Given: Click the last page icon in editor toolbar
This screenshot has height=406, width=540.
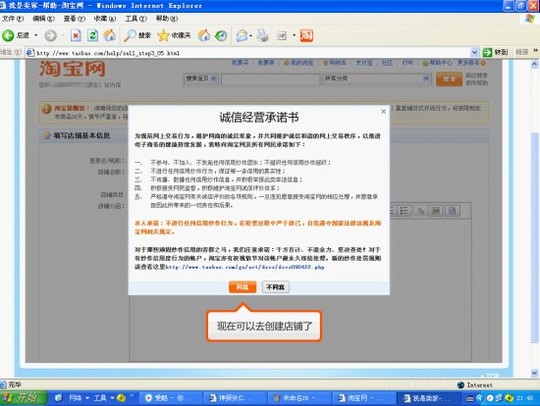Looking at the screenshot, I should point(452,211).
